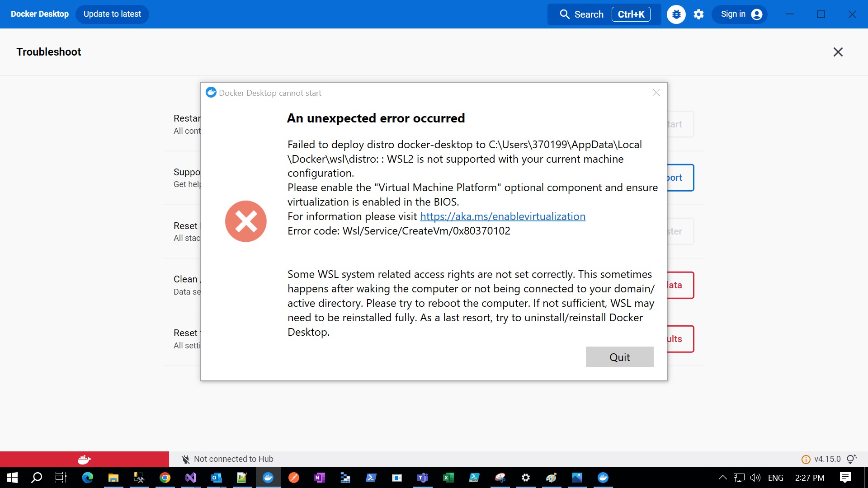Screen dimensions: 868x488
Task: Click the Docker whale icon in dialog title
Action: click(211, 93)
